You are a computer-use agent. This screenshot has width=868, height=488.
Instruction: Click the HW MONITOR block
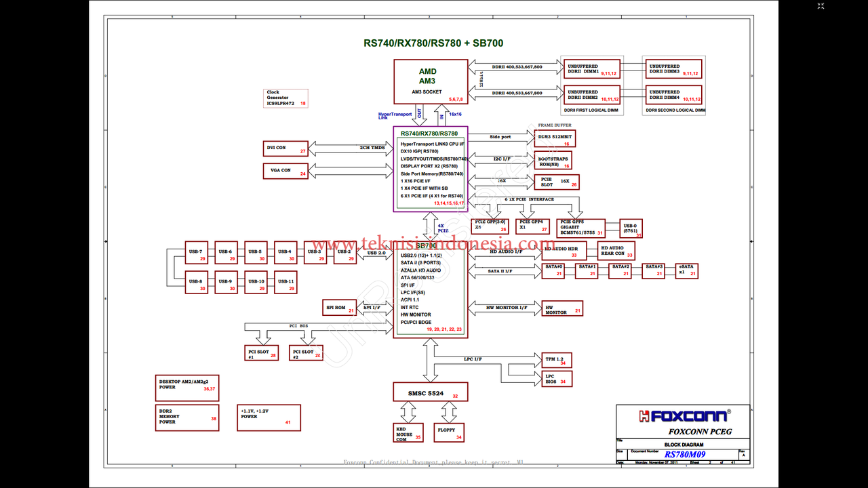pos(563,308)
